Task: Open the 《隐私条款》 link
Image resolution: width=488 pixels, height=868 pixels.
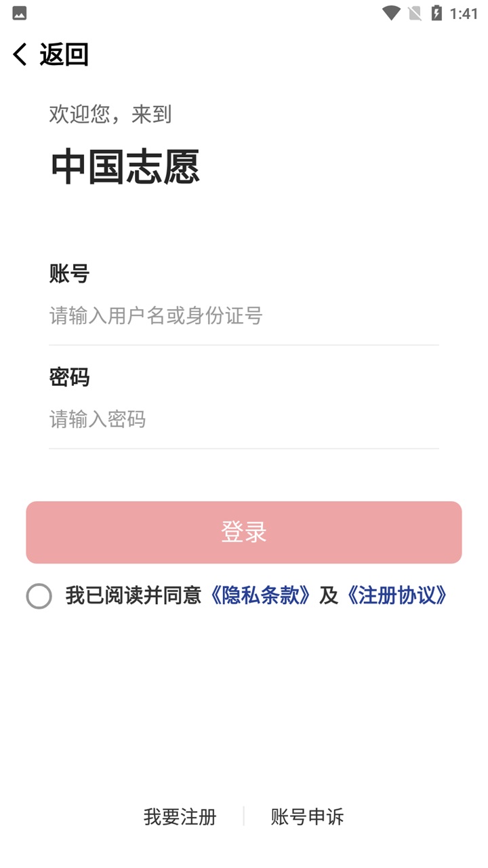Action: (261, 595)
